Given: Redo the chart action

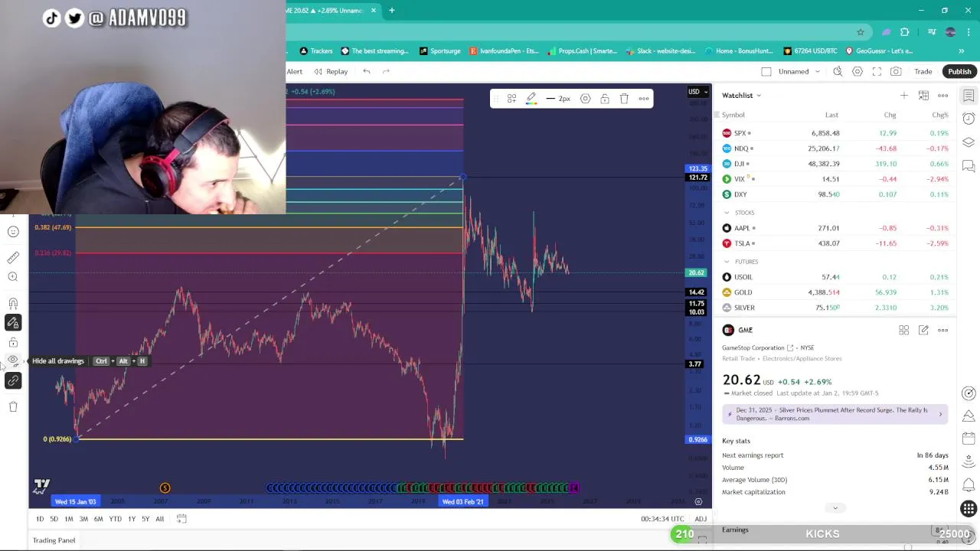Looking at the screenshot, I should point(386,71).
